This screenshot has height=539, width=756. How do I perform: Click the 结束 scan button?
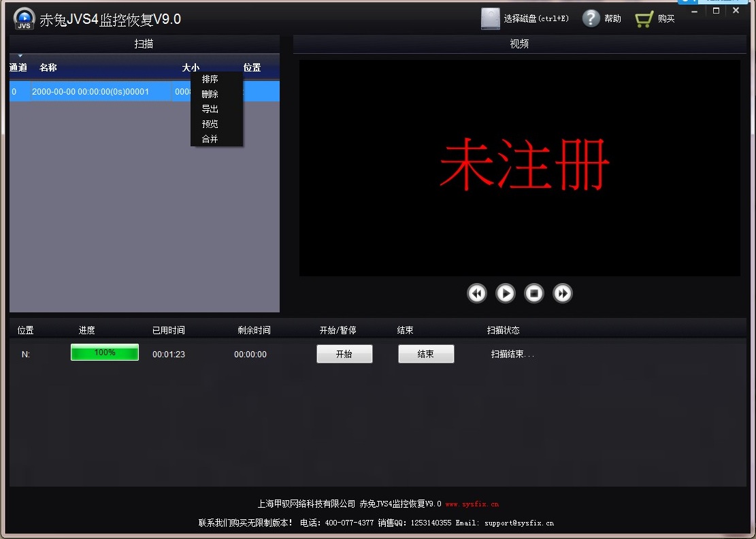coord(426,354)
